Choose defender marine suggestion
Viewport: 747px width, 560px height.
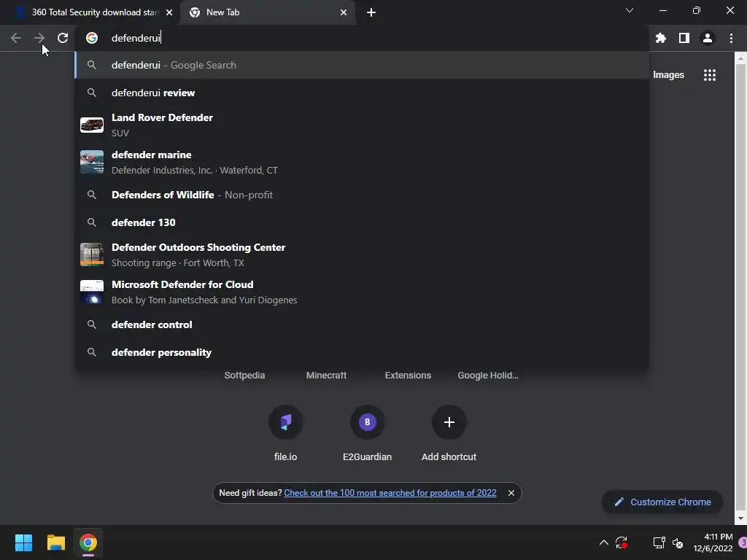tap(362, 163)
